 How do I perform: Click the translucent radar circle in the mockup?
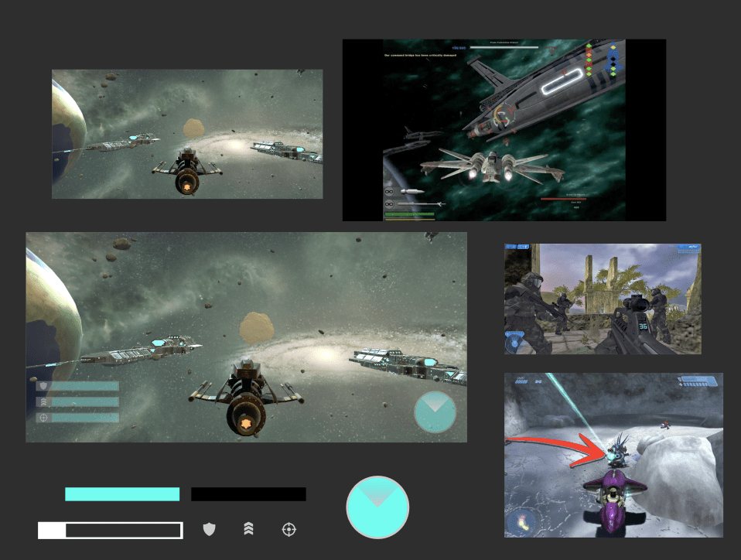pos(435,412)
